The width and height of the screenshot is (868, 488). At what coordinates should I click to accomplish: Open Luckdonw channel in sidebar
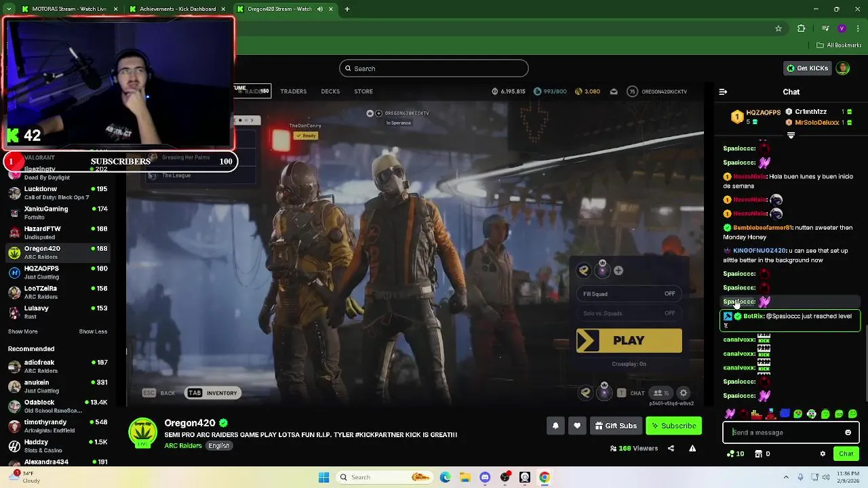58,192
